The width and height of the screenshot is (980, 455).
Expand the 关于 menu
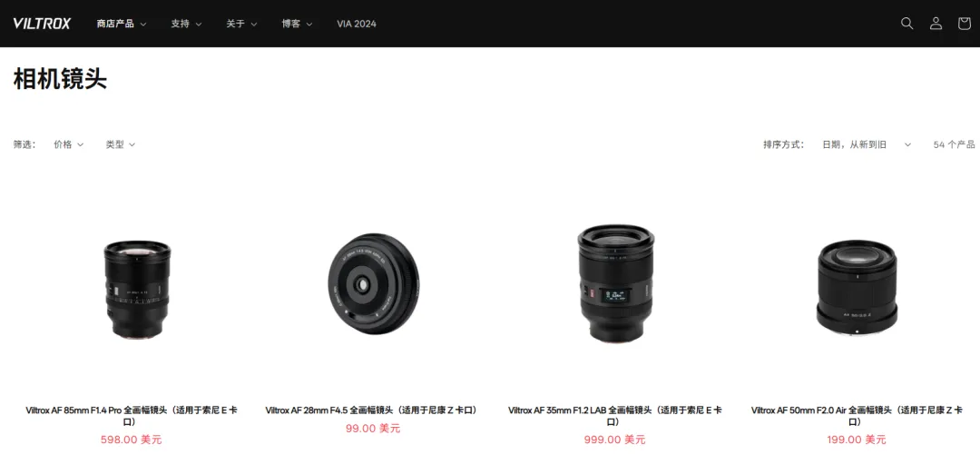click(241, 24)
